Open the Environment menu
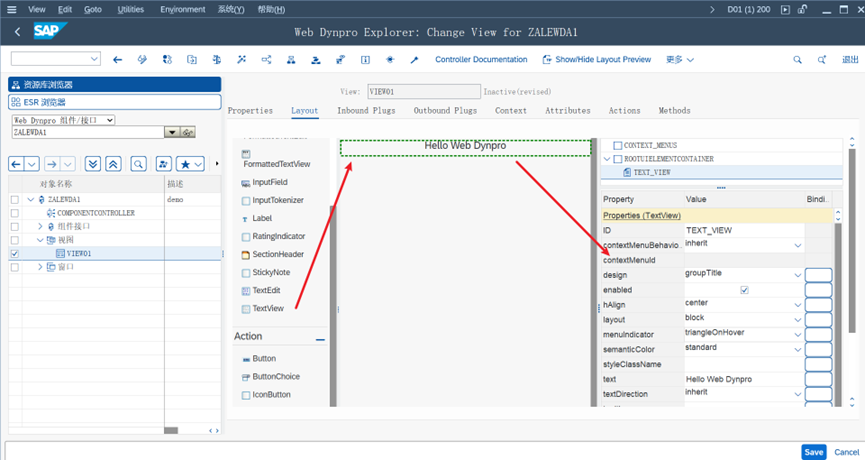 tap(183, 9)
